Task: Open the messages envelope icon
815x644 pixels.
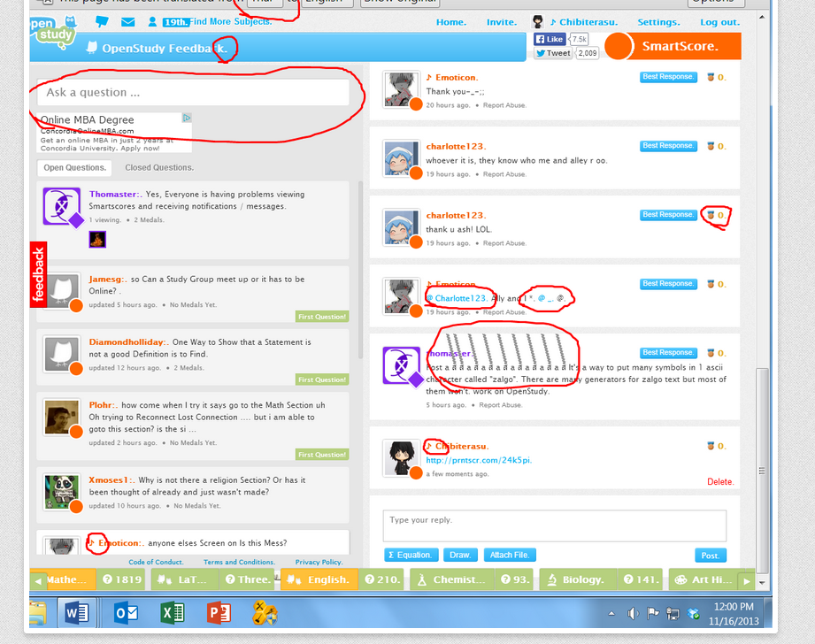Action: [x=127, y=22]
